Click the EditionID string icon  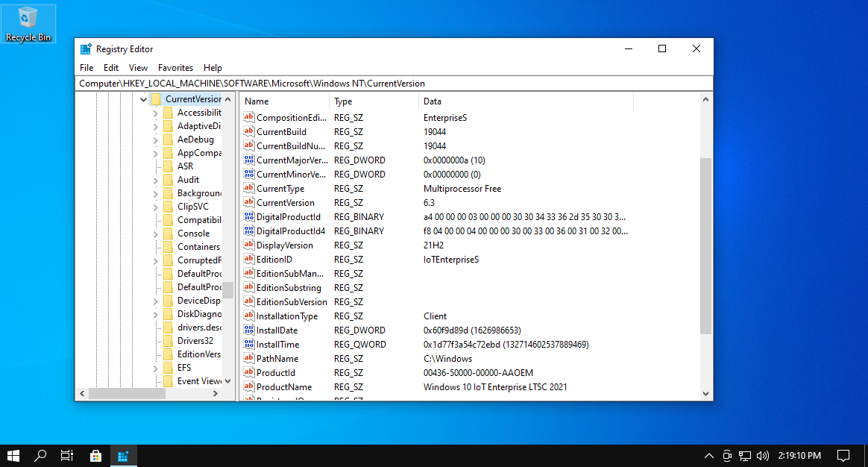(249, 259)
